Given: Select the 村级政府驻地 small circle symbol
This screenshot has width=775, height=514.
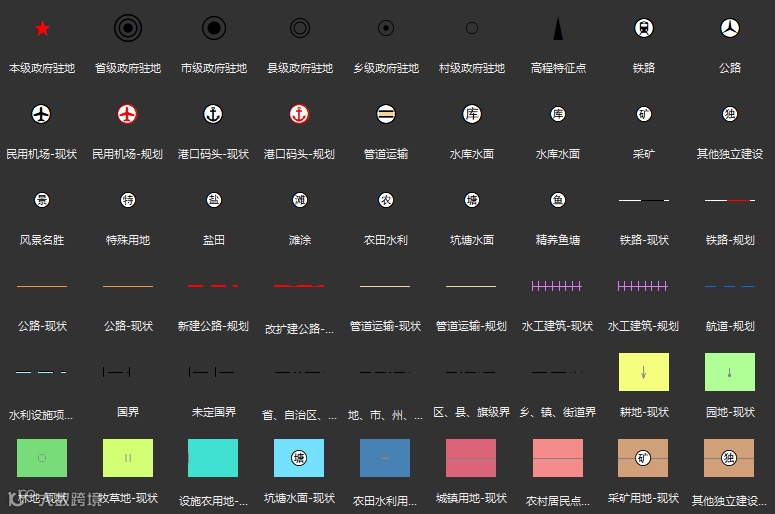Looking at the screenshot, I should click(x=472, y=28).
